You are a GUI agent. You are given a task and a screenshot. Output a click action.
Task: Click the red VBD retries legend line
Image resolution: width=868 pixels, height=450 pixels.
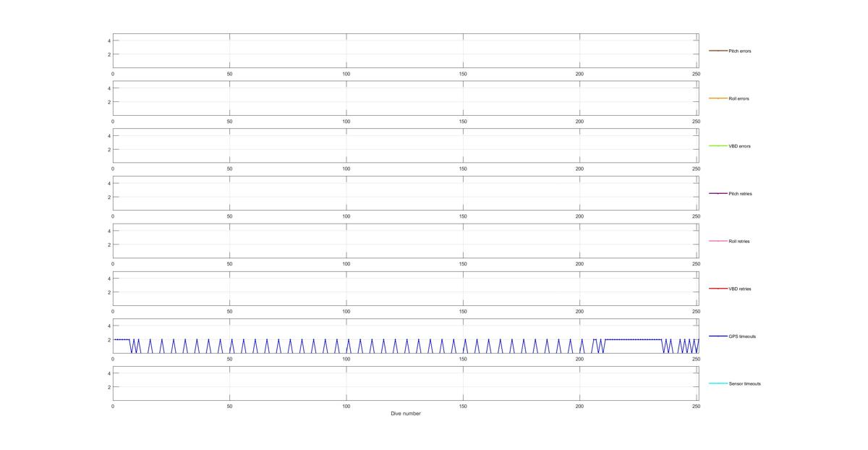pos(718,289)
